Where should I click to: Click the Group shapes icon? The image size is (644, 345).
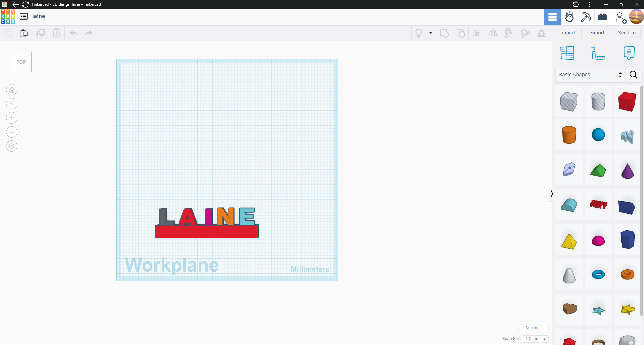pos(444,33)
